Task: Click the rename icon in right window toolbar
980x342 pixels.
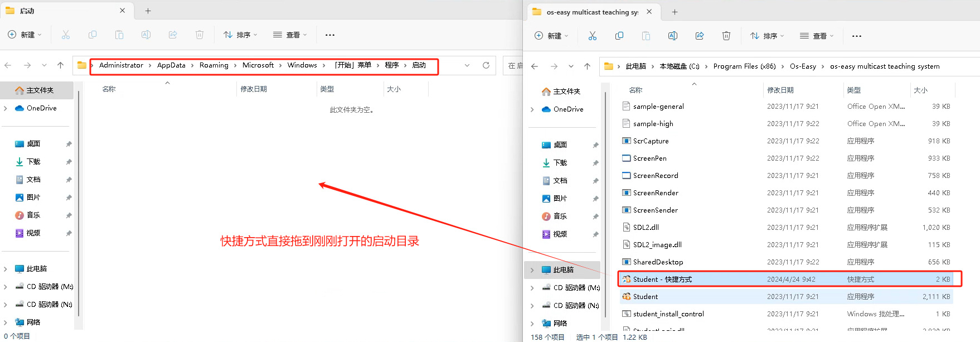Action: click(x=672, y=36)
